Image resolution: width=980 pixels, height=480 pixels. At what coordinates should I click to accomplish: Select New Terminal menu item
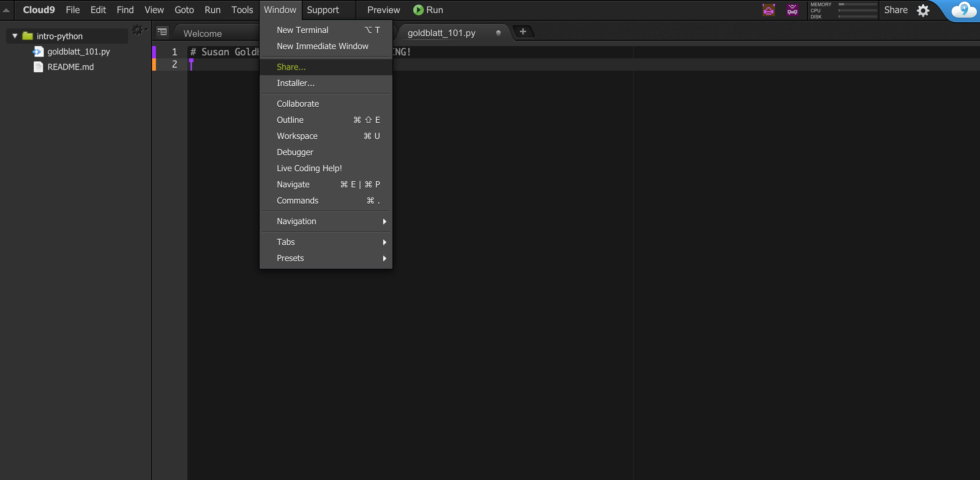coord(302,30)
